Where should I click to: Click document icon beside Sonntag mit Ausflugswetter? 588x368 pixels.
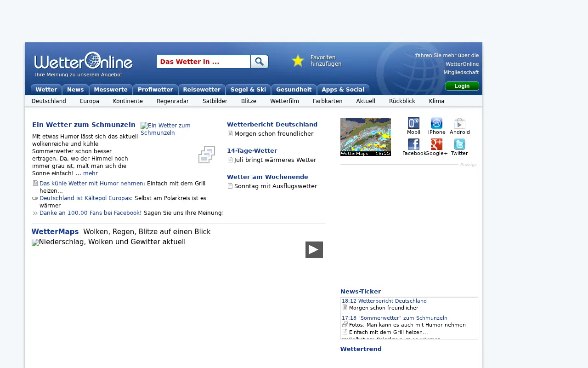pos(230,186)
